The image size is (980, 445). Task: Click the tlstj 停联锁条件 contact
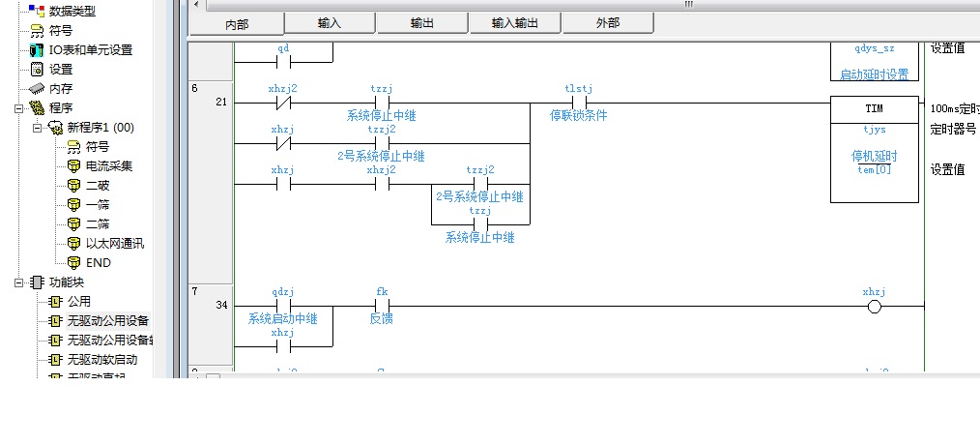tap(580, 102)
